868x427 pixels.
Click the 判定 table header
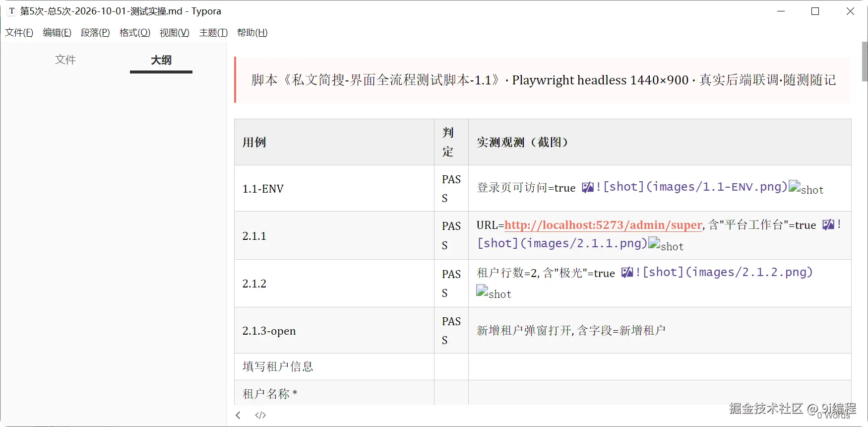pyautogui.click(x=451, y=142)
